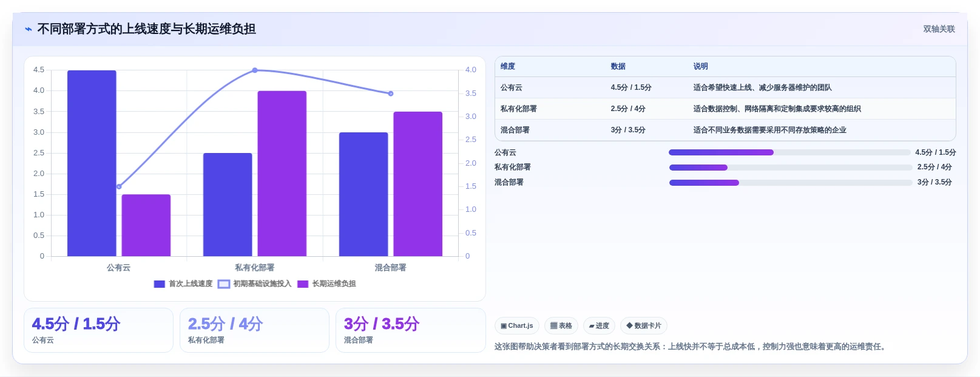Image resolution: width=980 pixels, height=377 pixels.
Task: Click the 双轴关联 label in header
Action: click(939, 29)
